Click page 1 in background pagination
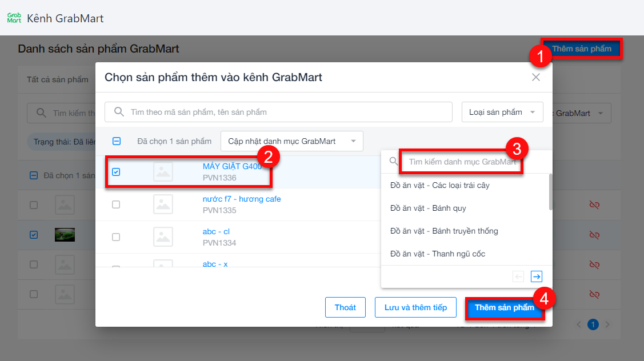 tap(593, 324)
